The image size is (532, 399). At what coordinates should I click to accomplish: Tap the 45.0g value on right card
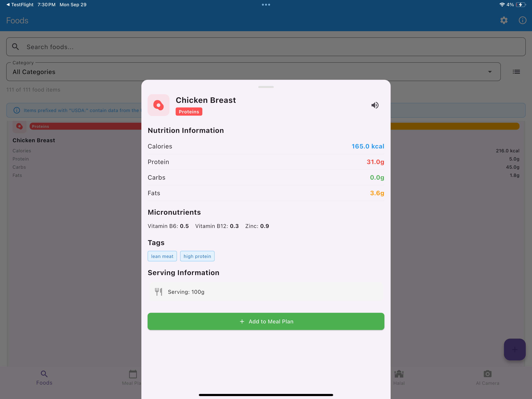(513, 167)
